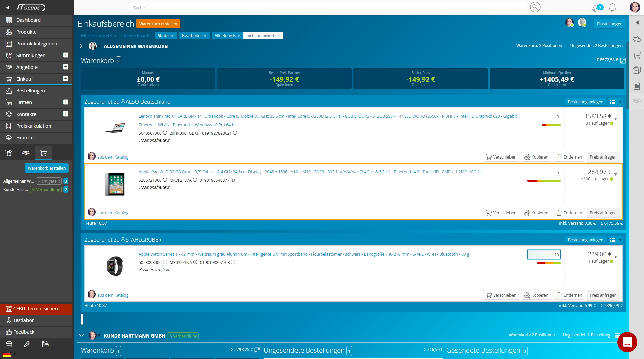Click the Apple Watch quantity input field

[544, 255]
